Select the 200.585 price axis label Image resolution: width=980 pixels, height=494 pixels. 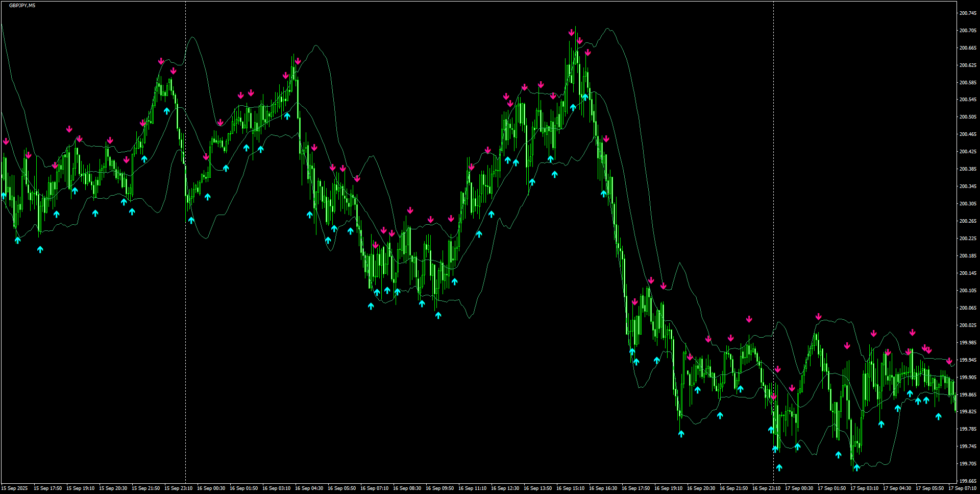click(x=968, y=83)
